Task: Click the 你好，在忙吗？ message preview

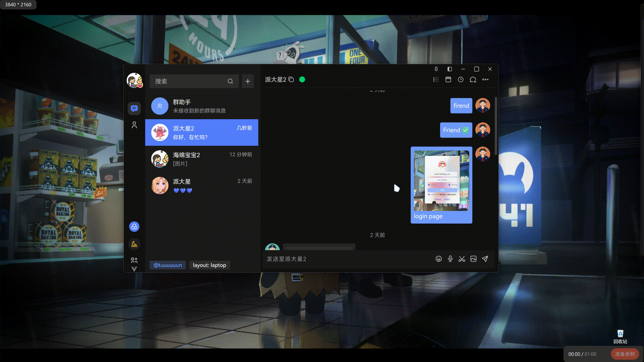Action: tap(190, 137)
